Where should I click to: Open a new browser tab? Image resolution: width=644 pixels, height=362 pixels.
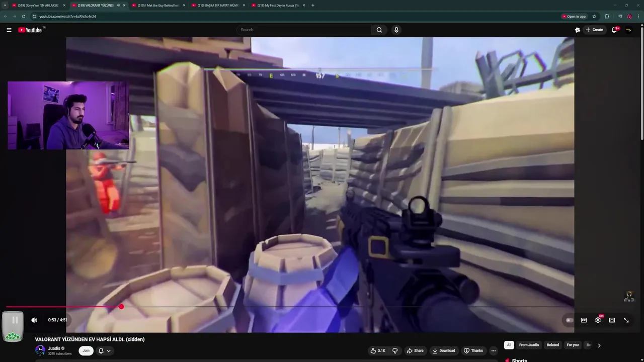pyautogui.click(x=313, y=5)
